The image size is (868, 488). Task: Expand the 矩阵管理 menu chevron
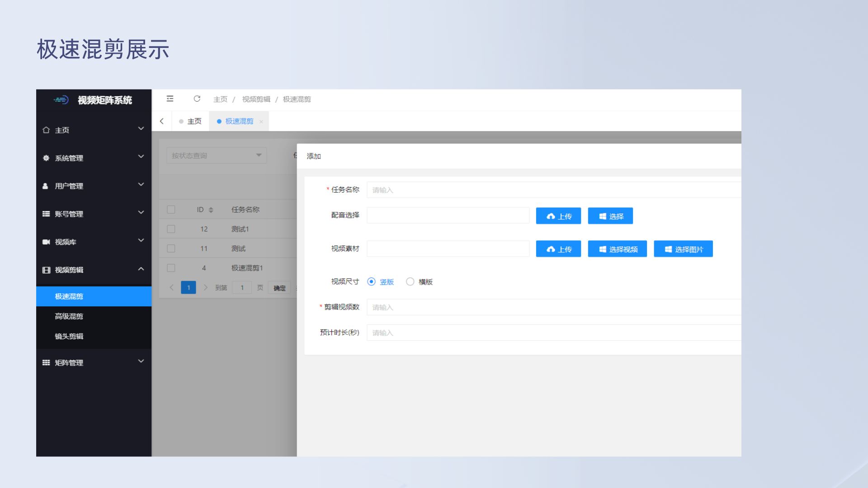[141, 361]
